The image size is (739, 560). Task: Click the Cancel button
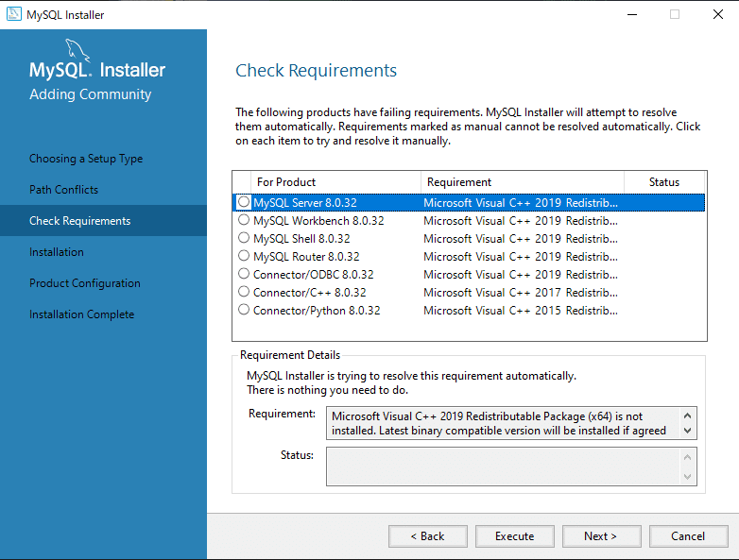tap(688, 536)
